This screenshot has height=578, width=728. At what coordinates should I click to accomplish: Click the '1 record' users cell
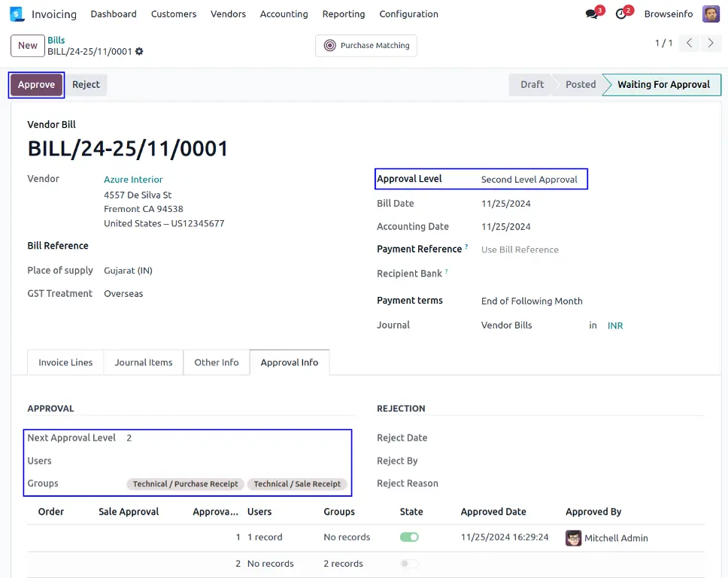pos(265,537)
